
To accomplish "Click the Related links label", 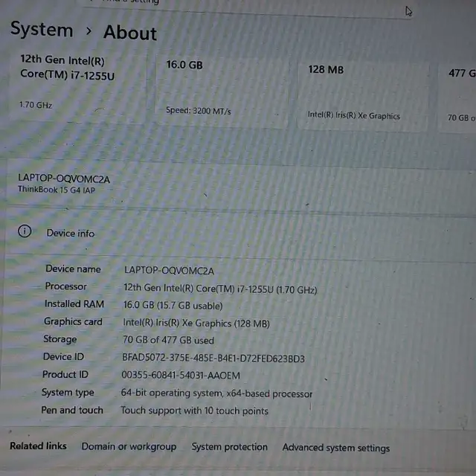I will tap(38, 446).
